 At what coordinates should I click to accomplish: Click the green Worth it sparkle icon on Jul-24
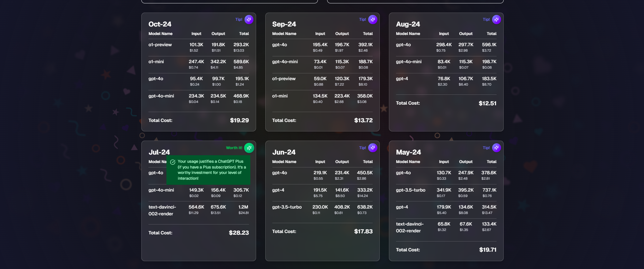pos(249,148)
